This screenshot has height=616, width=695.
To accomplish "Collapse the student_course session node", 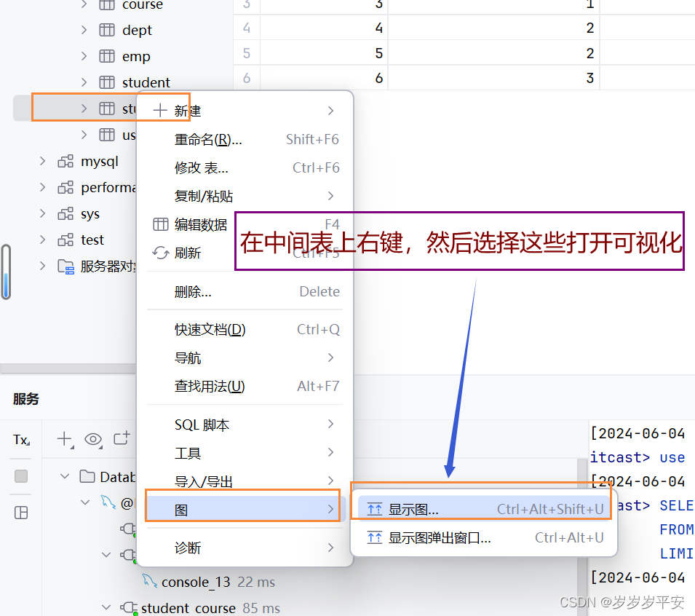I will point(106,607).
